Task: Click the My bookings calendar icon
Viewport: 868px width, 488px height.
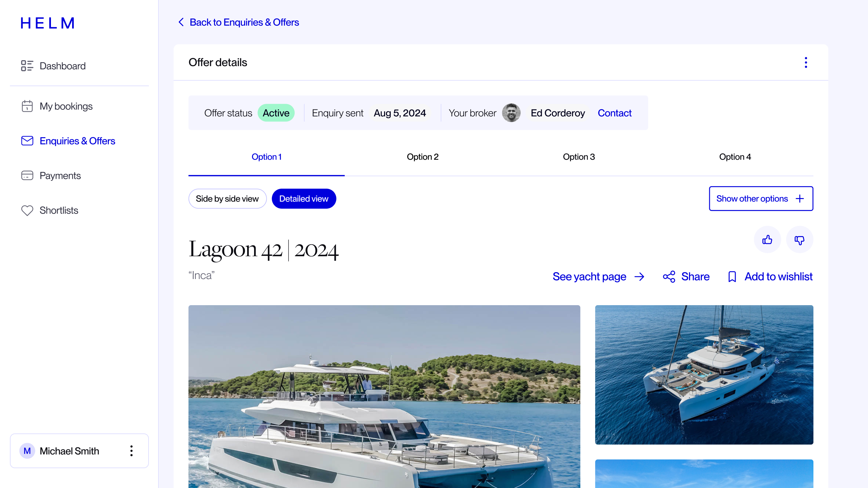Action: [x=27, y=106]
